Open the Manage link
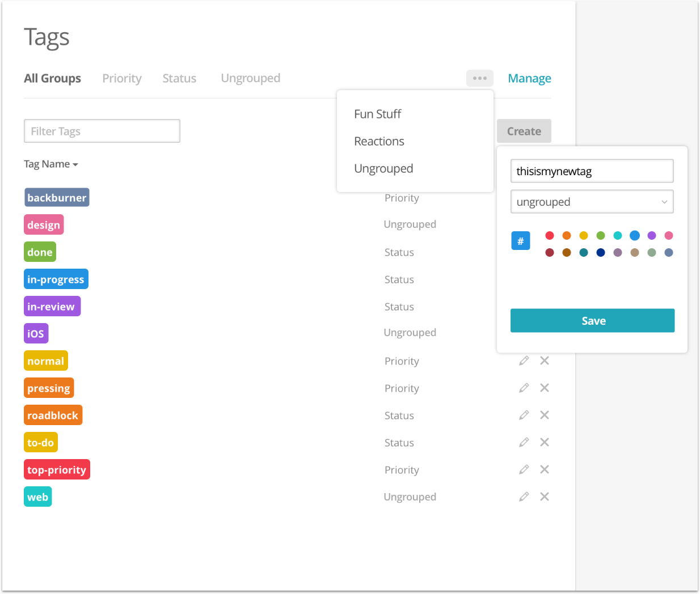 [529, 78]
